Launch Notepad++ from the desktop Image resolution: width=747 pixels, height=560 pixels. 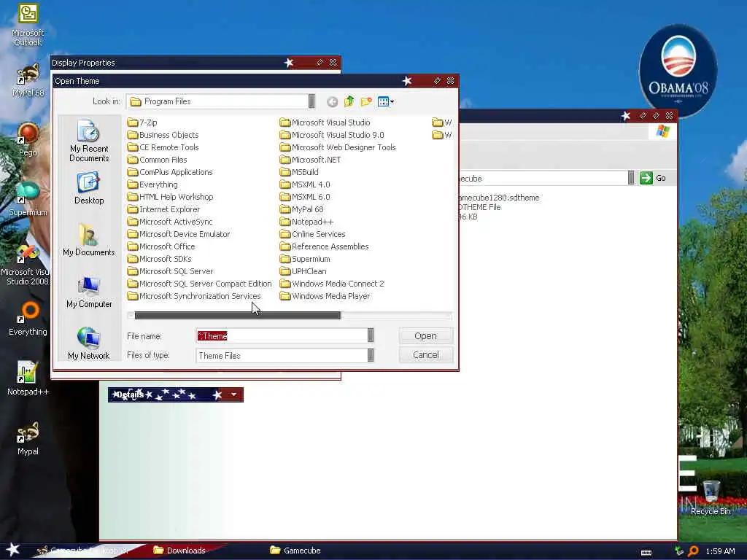pyautogui.click(x=28, y=378)
